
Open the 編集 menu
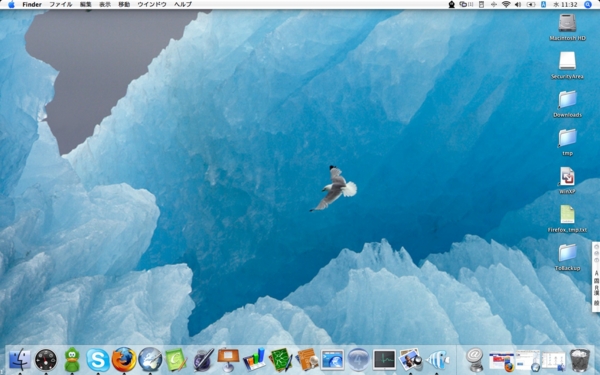point(86,5)
